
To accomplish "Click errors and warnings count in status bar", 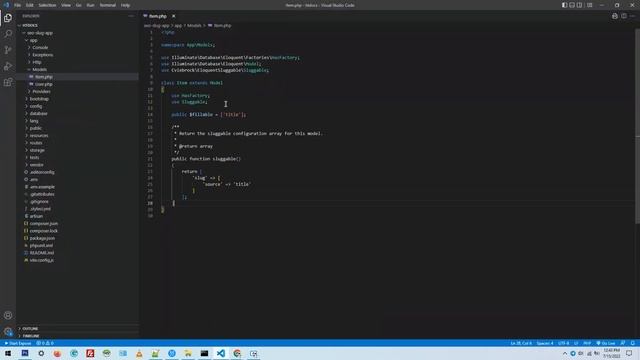I will click(45, 343).
